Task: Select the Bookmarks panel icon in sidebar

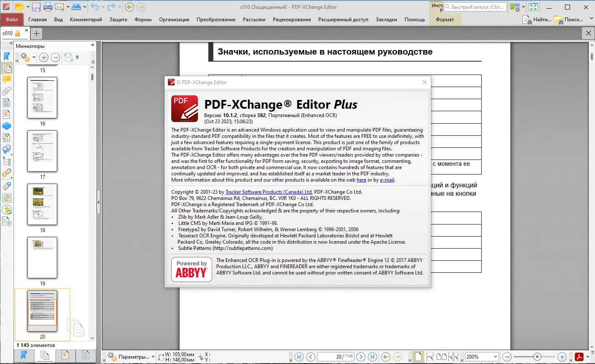Action: click(x=7, y=56)
